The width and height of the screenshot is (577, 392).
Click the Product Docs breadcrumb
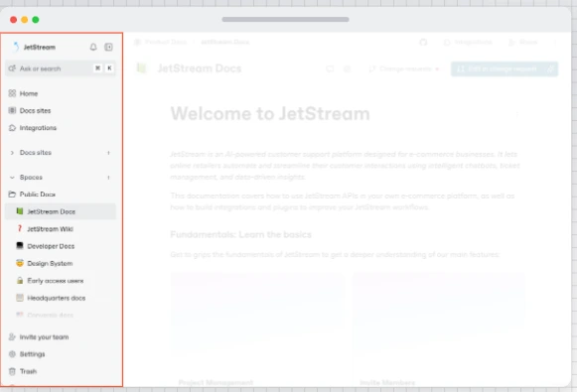[161, 42]
